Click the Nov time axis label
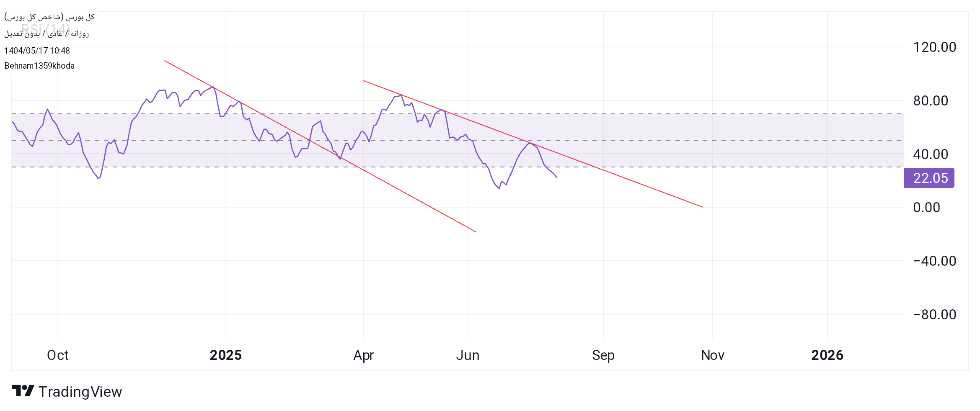 point(712,355)
